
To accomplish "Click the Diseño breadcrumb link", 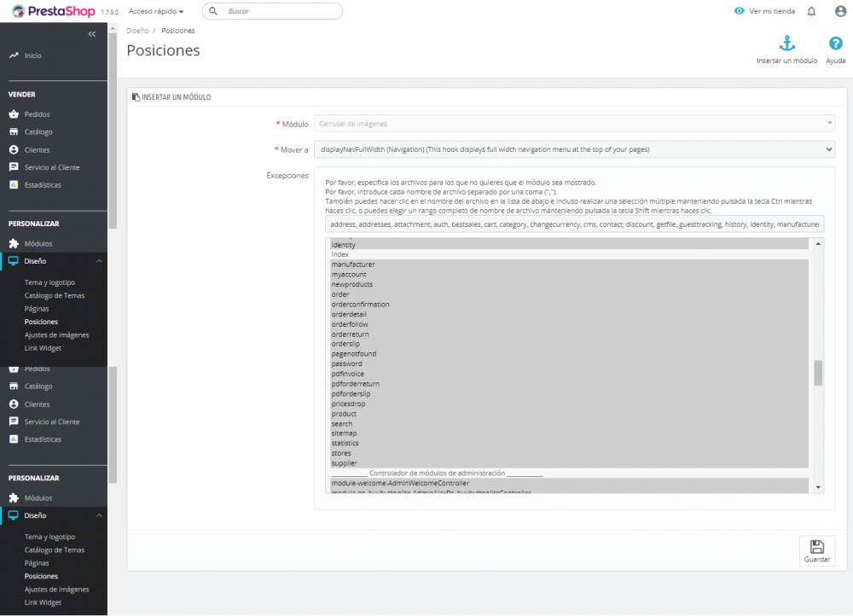I will coord(136,30).
